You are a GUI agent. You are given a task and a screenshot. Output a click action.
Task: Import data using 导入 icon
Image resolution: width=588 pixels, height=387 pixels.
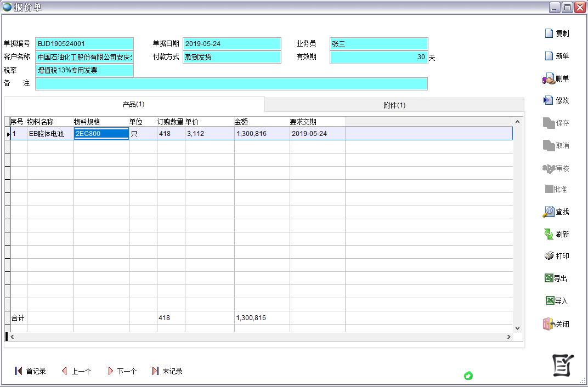(550, 301)
